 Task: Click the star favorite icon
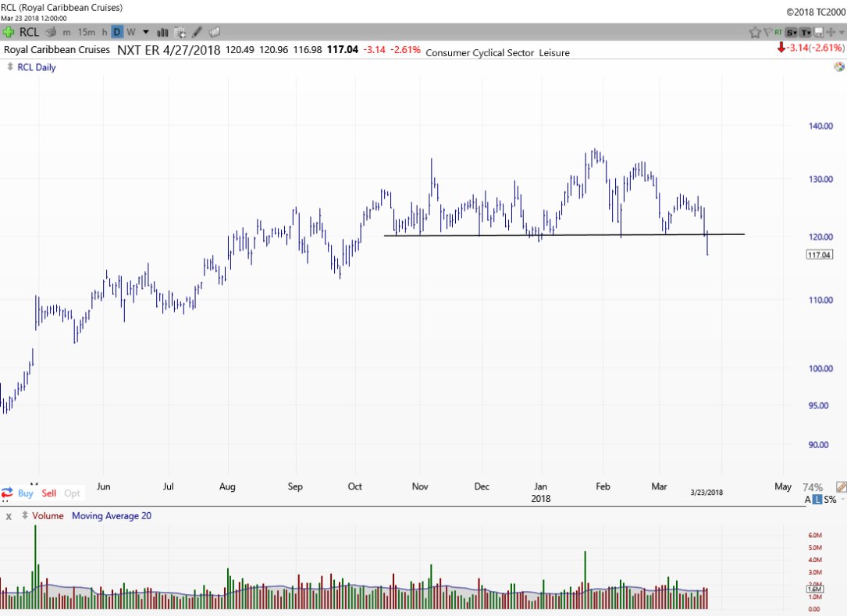point(755,32)
